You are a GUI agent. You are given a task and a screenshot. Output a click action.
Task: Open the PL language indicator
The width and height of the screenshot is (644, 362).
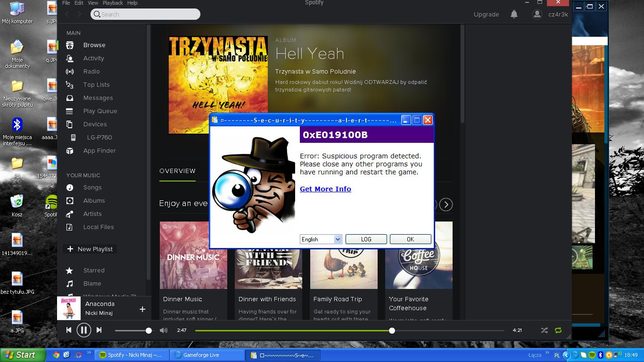pyautogui.click(x=557, y=355)
